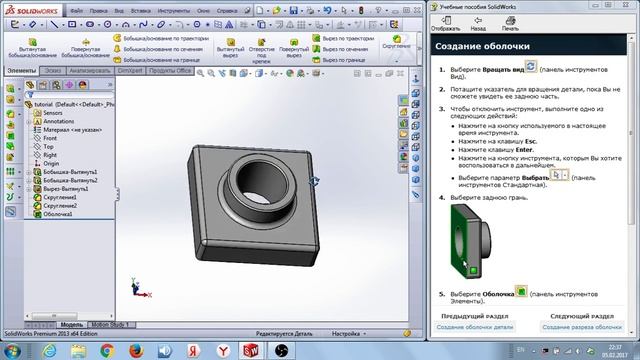
Task: Click Вырез по траектории
Action: (343, 38)
